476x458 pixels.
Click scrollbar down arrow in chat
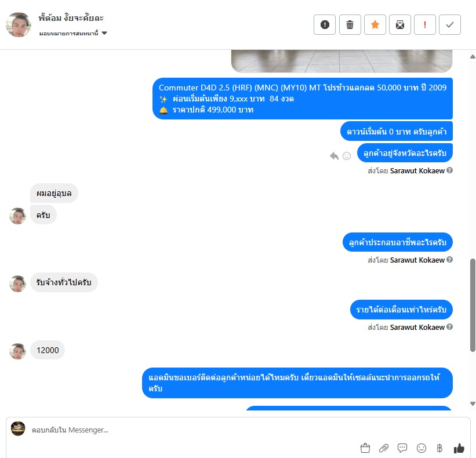(x=473, y=404)
